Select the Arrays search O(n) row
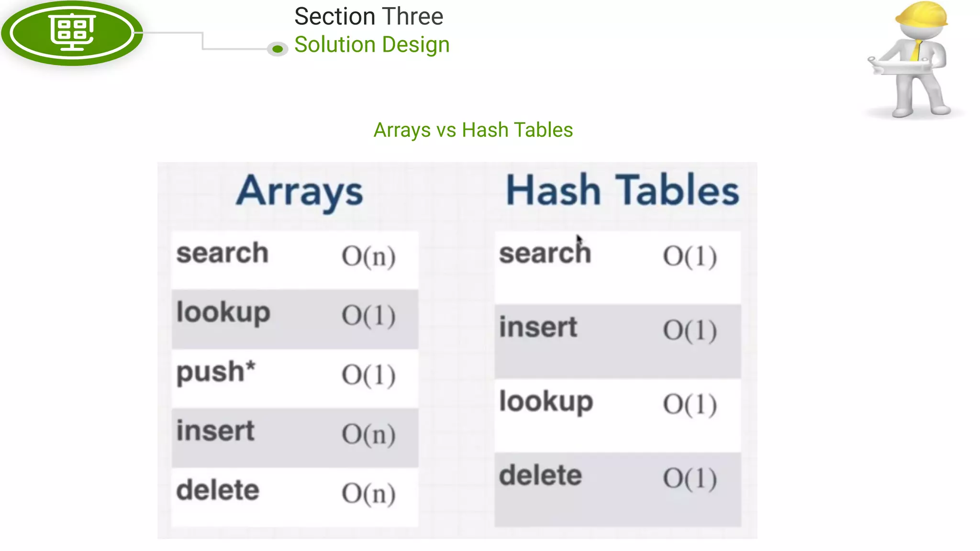The width and height of the screenshot is (980, 551). coord(295,260)
